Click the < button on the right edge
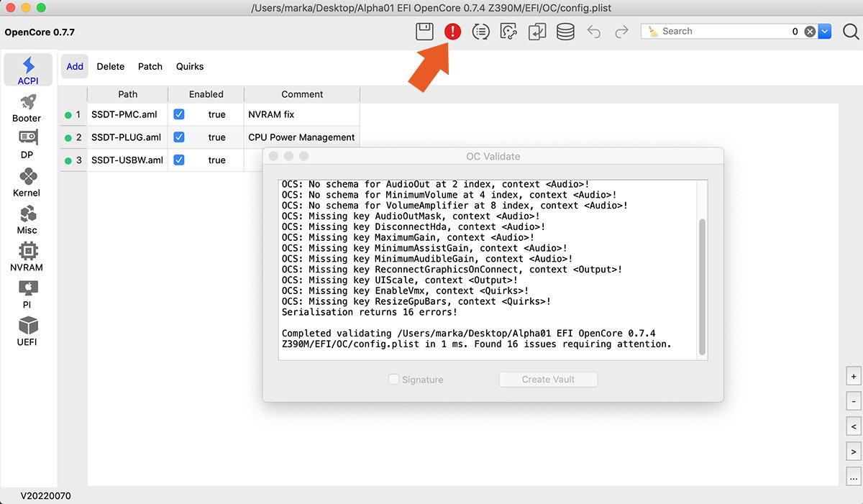 pos(854,427)
